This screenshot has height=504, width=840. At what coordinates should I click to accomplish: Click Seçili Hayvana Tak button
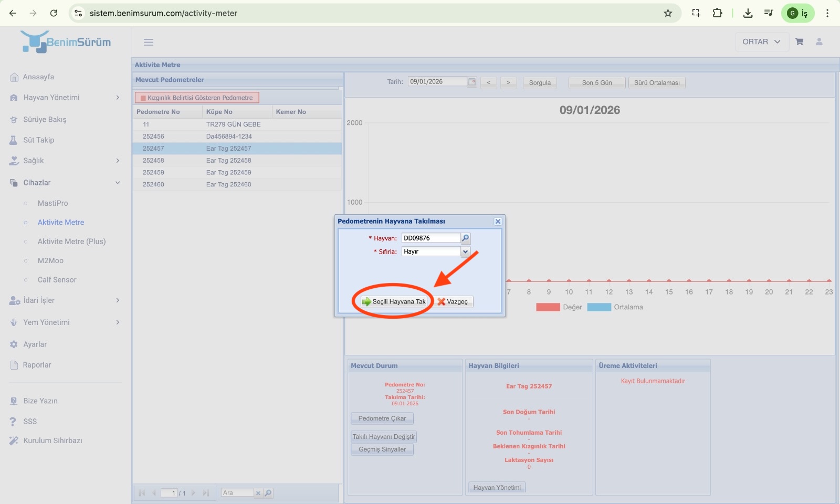(x=394, y=301)
